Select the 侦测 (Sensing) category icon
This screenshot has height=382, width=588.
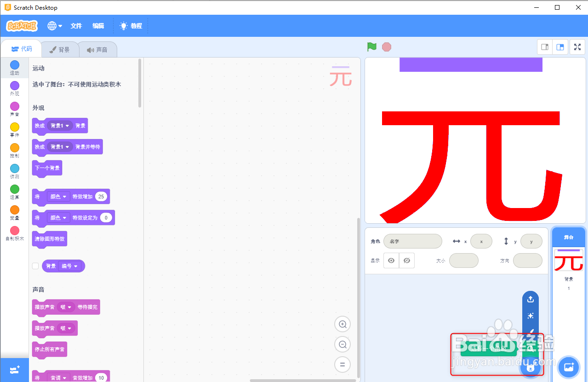pyautogui.click(x=14, y=171)
